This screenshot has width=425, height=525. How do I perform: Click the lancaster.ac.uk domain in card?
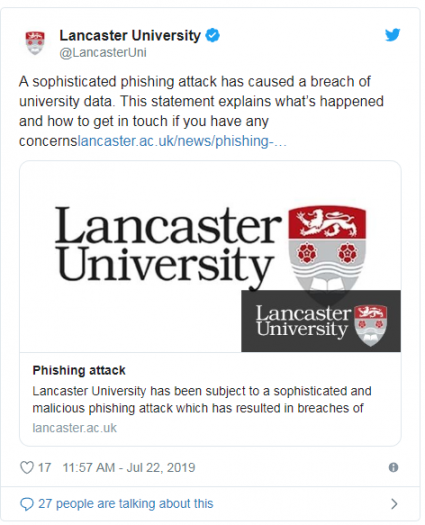click(x=75, y=428)
